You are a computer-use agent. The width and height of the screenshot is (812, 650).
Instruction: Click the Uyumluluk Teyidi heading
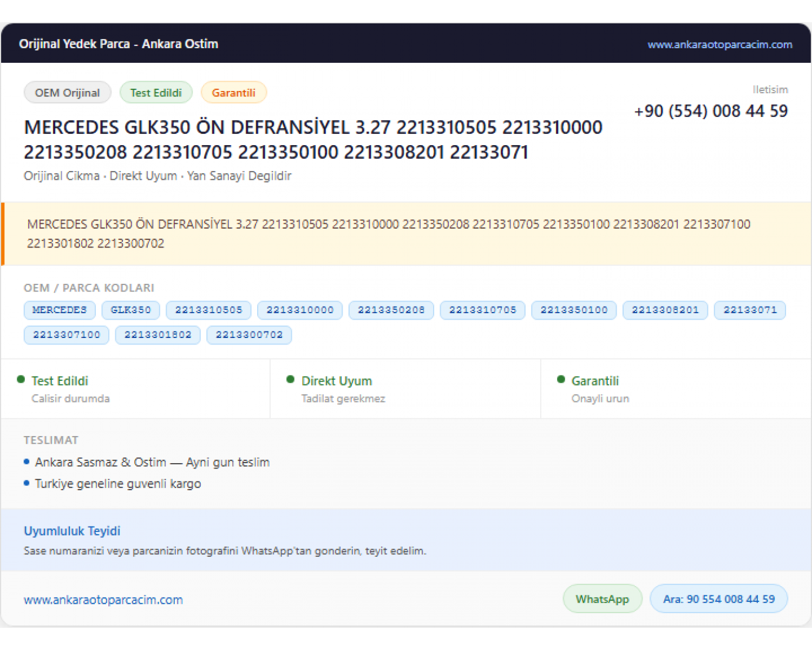click(x=72, y=531)
